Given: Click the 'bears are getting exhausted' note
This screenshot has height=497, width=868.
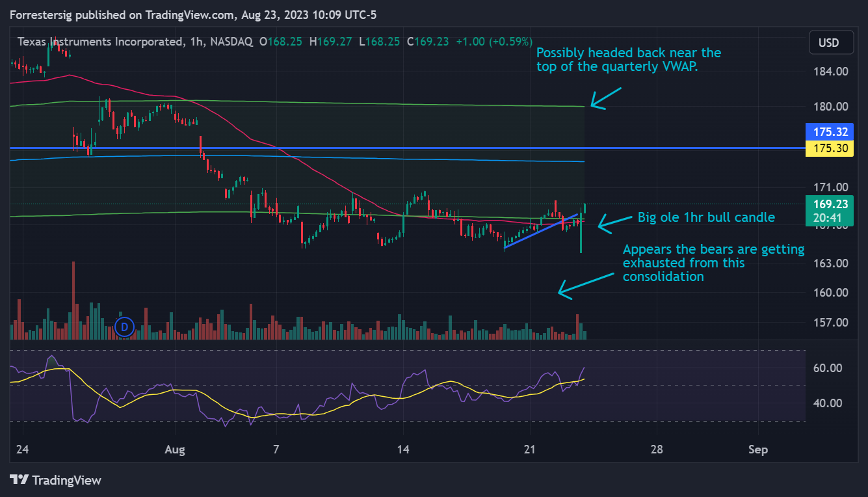Looking at the screenshot, I should [713, 263].
